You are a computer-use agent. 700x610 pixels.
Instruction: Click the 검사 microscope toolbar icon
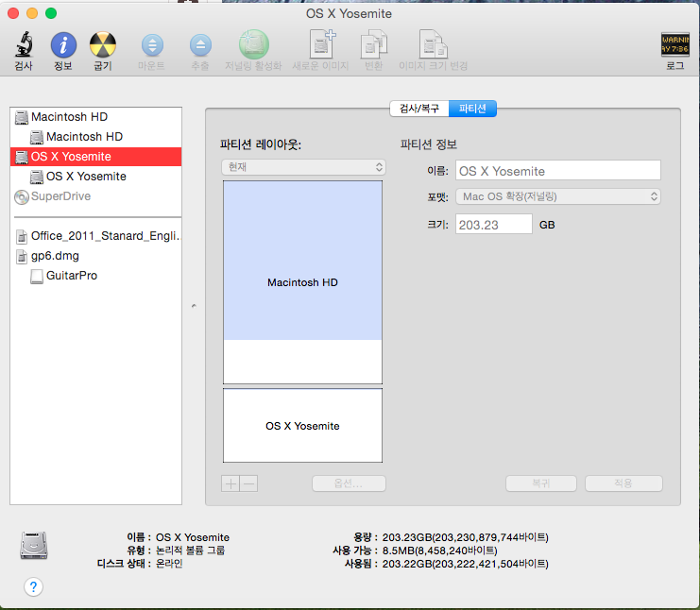point(24,44)
